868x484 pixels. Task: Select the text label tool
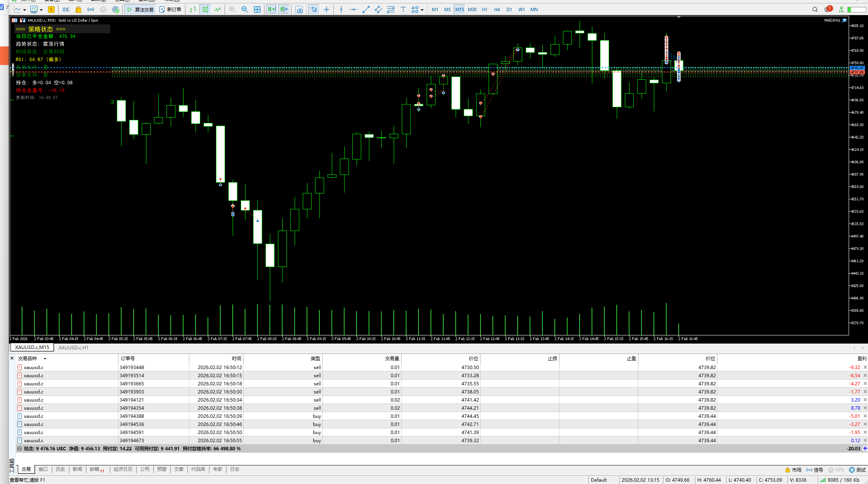coord(403,10)
